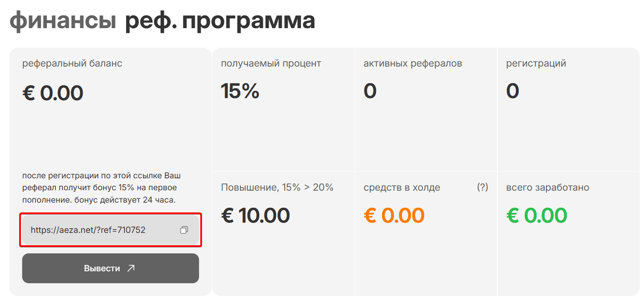Viewport: 644px width, 302px height.
Task: Click the реферальный баланс heading
Action: coord(72,64)
